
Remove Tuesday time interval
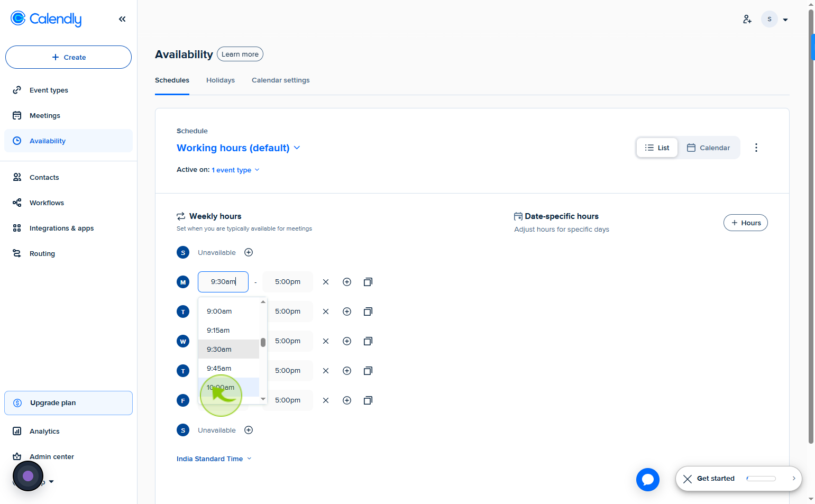click(x=326, y=311)
